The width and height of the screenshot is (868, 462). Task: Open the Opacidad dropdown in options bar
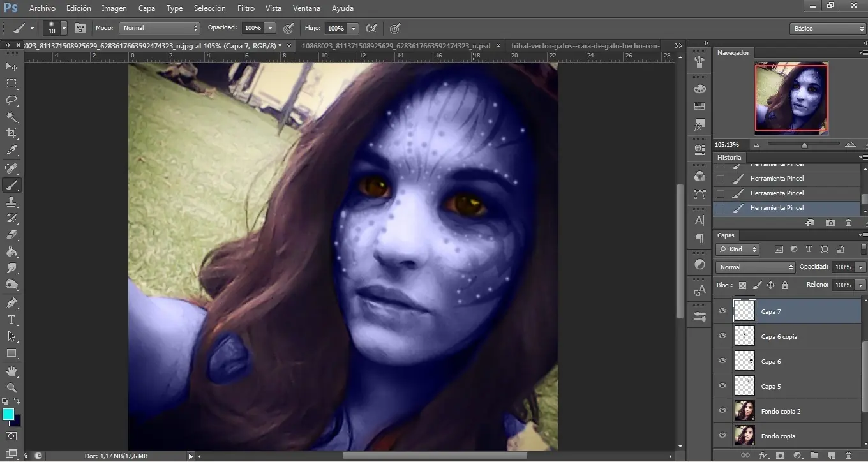[x=270, y=28]
